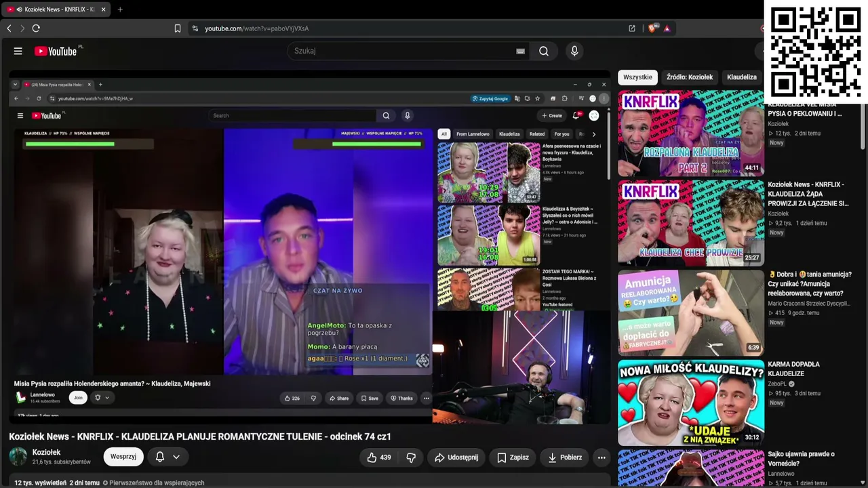Click the 95 tys. views text
The height and width of the screenshot is (488, 868).
click(782, 393)
